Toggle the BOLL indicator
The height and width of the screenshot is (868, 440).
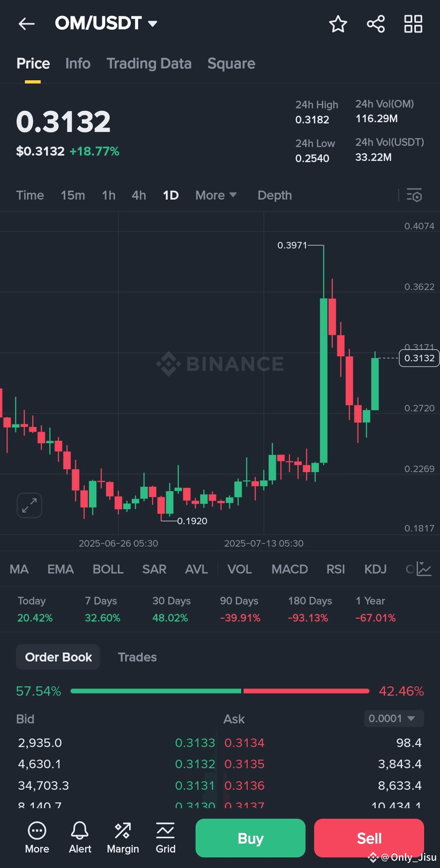108,569
